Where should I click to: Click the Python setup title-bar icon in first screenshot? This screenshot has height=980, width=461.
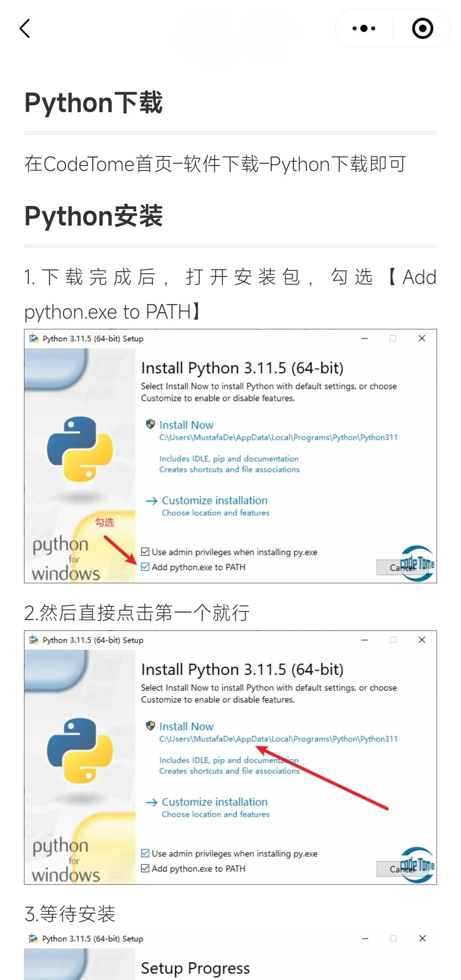pyautogui.click(x=34, y=339)
